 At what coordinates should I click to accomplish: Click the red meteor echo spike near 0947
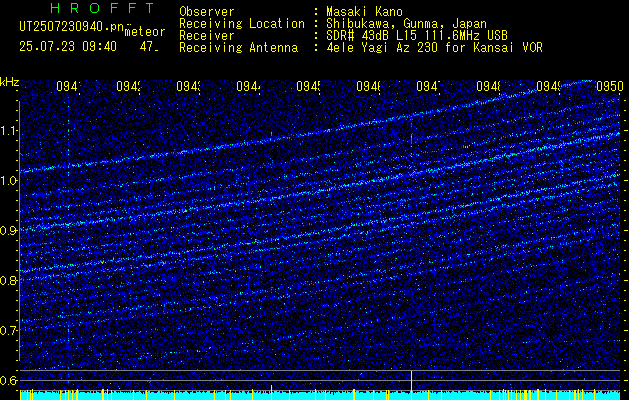(x=412, y=140)
